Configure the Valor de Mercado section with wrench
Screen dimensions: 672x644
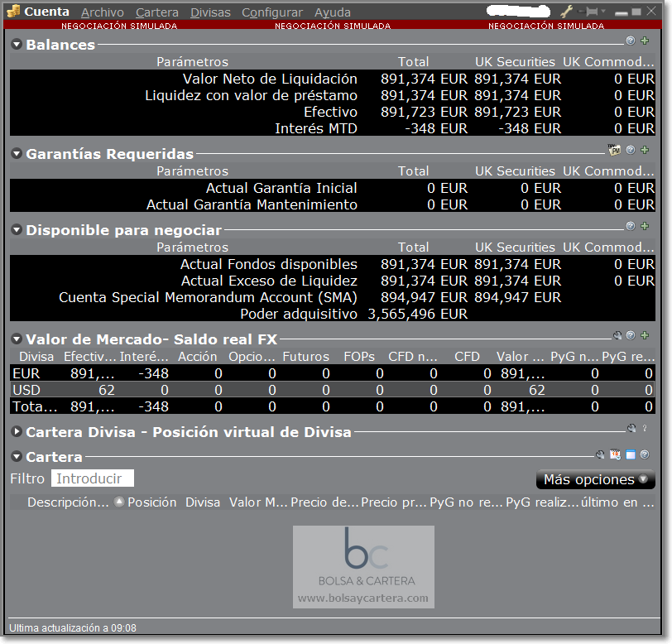617,335
